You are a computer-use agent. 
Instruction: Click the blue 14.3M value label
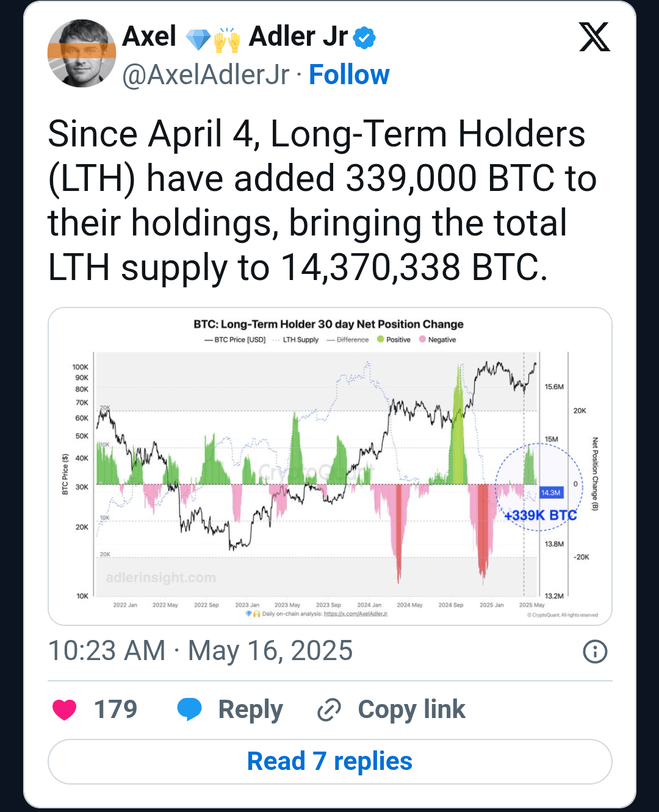click(551, 492)
